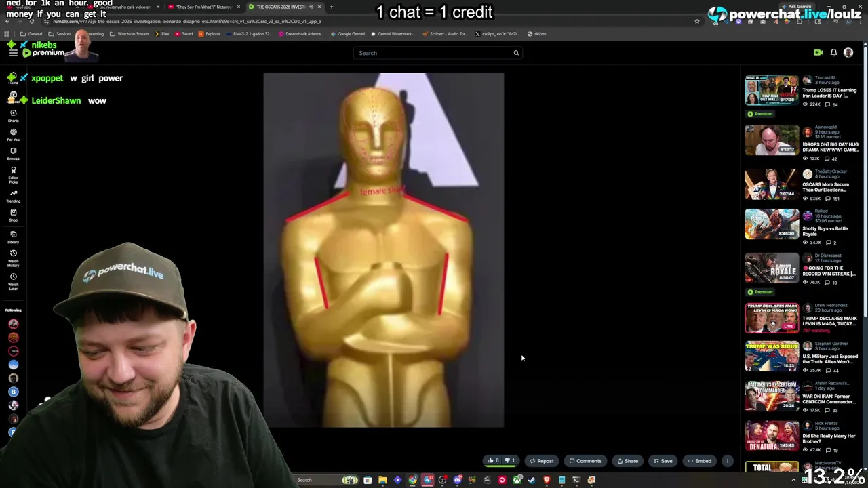Click the Embed button
This screenshot has width=868, height=488.
tap(699, 461)
